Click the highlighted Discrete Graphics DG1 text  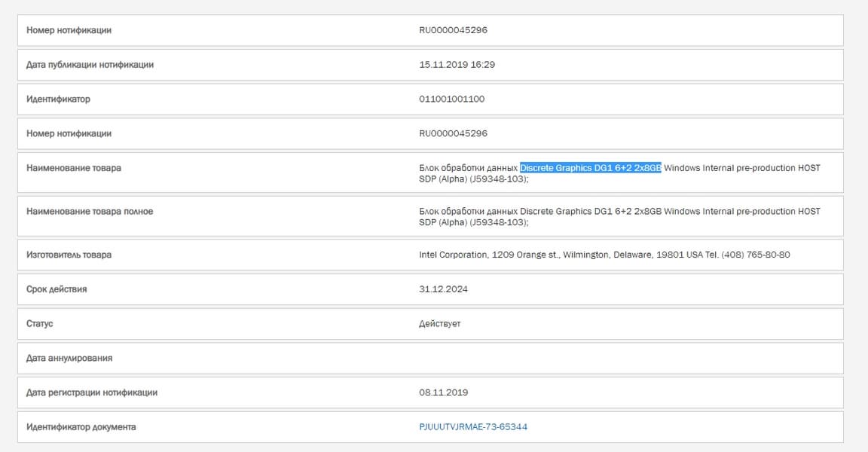point(590,168)
